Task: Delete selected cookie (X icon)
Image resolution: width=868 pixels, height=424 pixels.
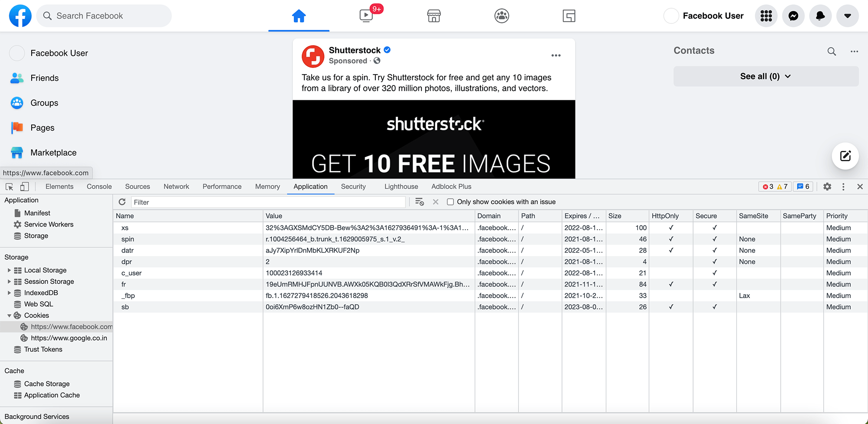Action: 436,202
